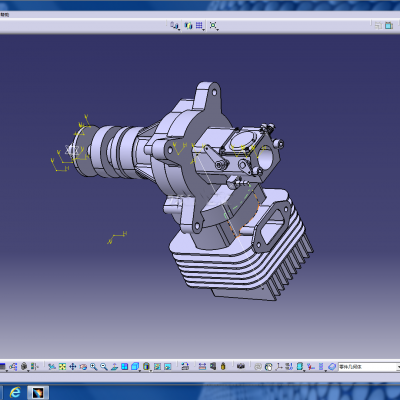Select the carburetor intake bore

click(265, 157)
